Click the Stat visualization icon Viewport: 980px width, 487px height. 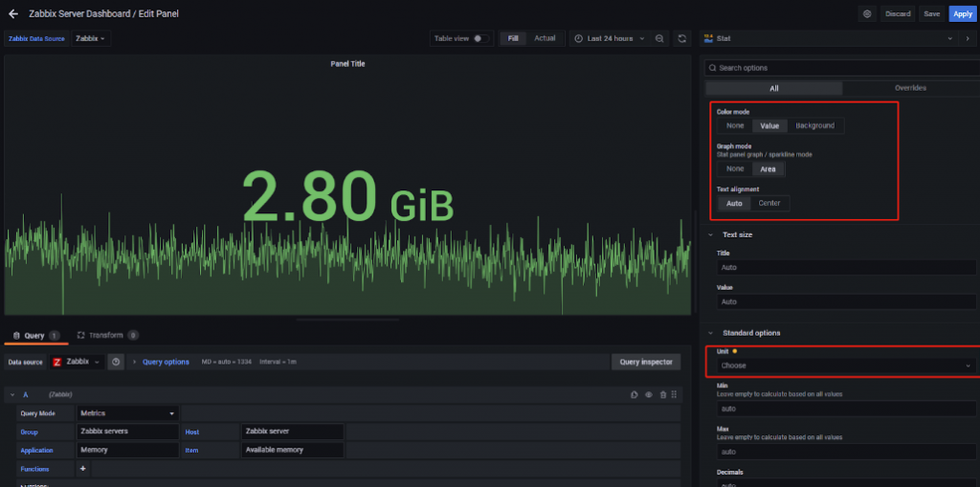[708, 39]
